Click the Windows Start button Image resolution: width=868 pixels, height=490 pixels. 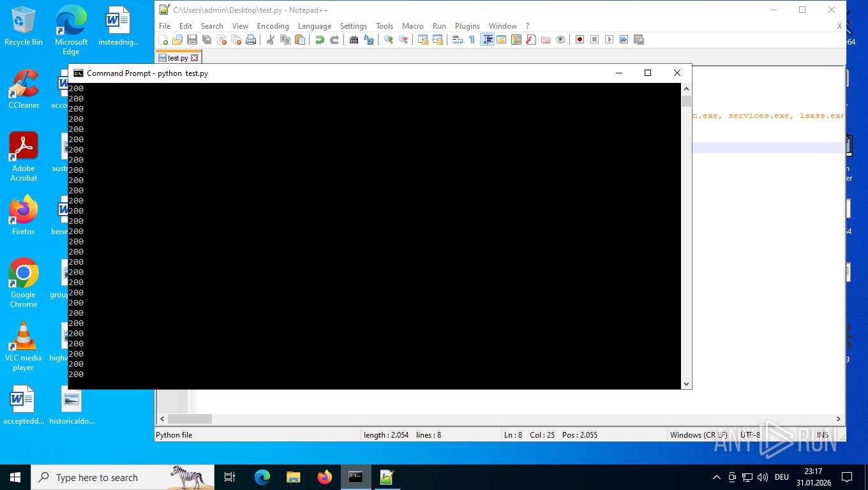(x=15, y=477)
